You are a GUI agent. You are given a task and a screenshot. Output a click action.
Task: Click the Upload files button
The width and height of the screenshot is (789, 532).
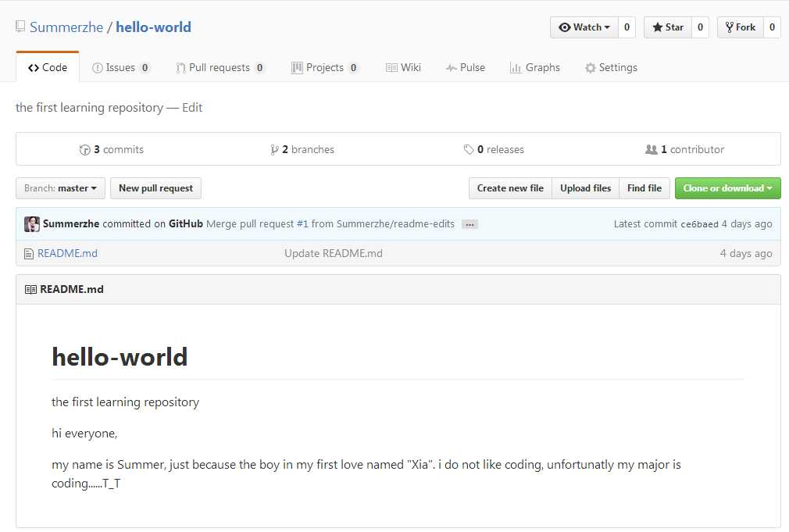coord(585,188)
